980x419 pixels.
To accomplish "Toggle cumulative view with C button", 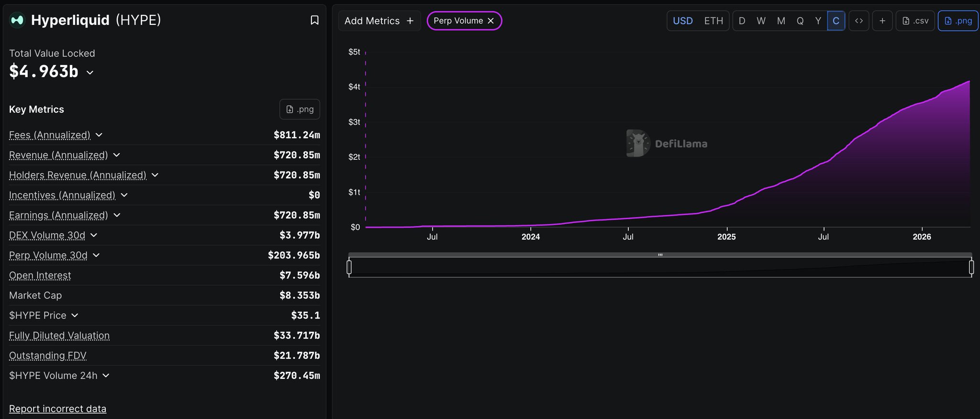I will click(836, 21).
